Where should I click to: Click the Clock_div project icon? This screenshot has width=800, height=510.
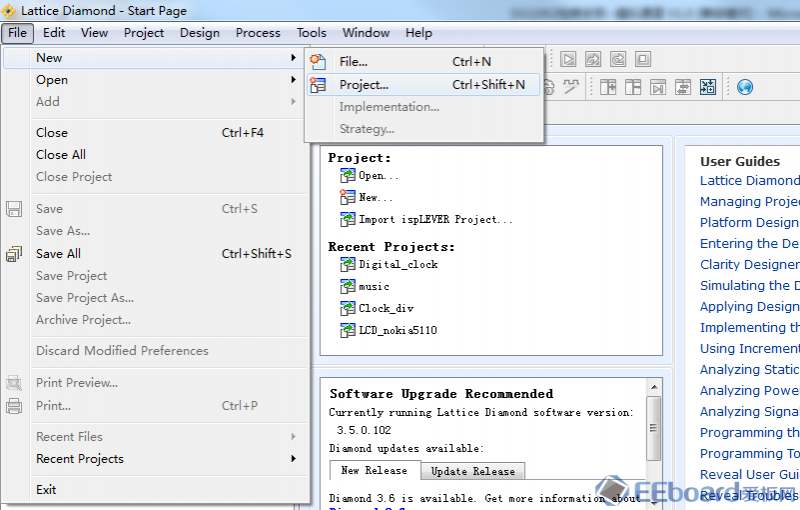click(x=348, y=308)
